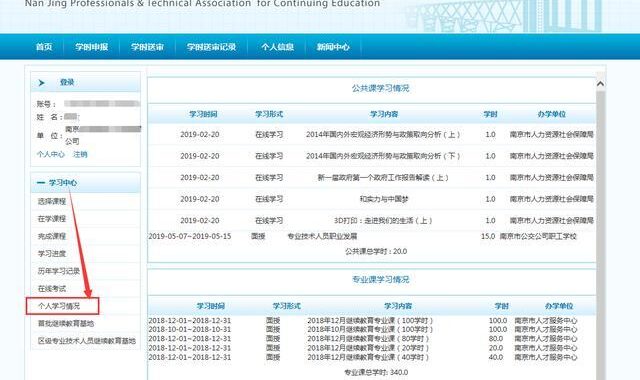Click the arrow icon beside 登录
Screen dimensions: 640x380
(x=41, y=83)
